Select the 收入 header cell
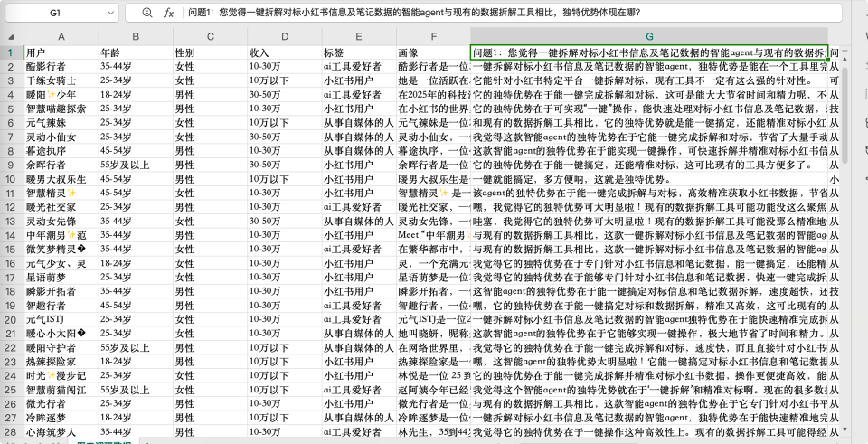The height and width of the screenshot is (444, 868). pos(285,52)
